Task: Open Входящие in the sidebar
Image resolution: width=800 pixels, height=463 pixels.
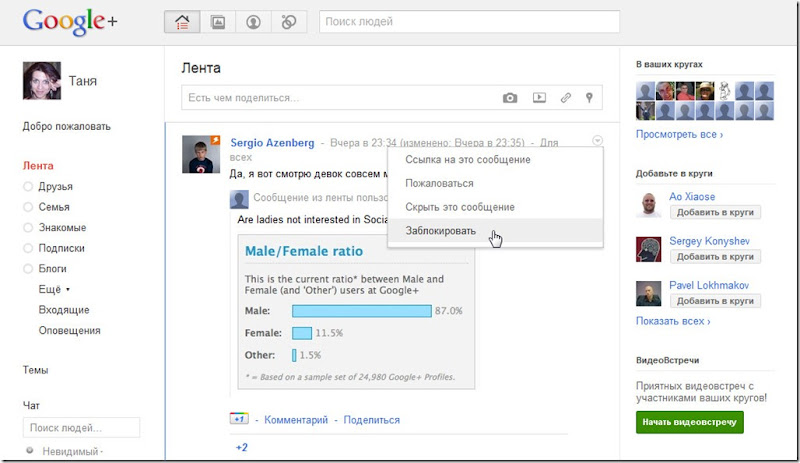Action: click(64, 310)
